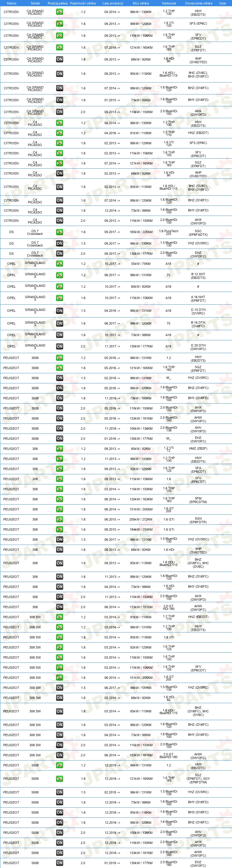Click ON icon for DS 7 Crossback EHZ (DW10FC)
The height and width of the screenshot is (868, 232).
coord(60,254)
